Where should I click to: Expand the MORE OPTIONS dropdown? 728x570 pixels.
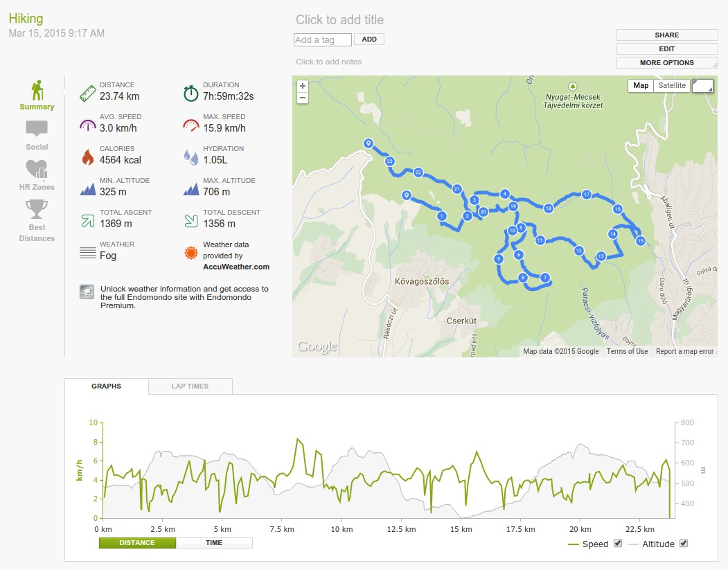(667, 62)
